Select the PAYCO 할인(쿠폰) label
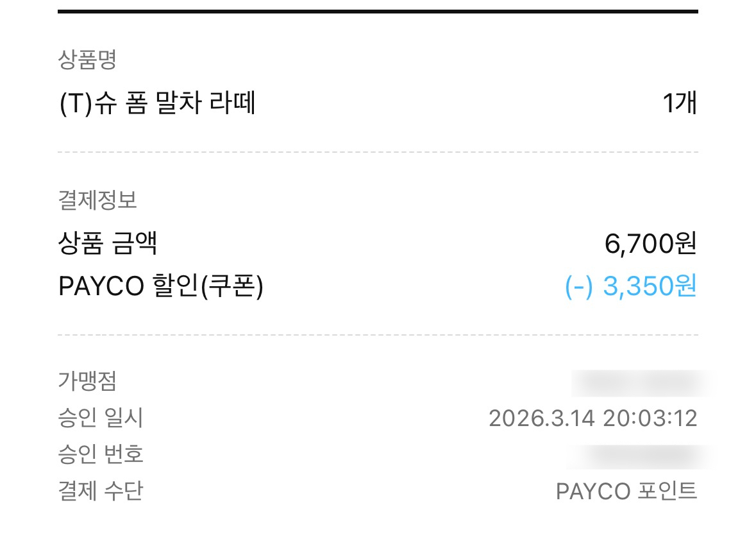This screenshot has height=548, width=756. coord(160,286)
